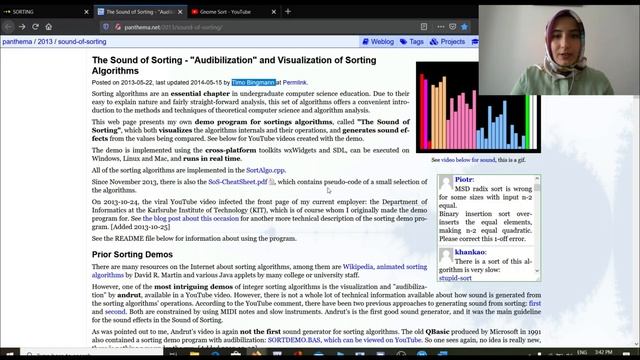This screenshot has height=360, width=640.
Task: Open the SortAlgo.cpp link
Action: point(265,170)
